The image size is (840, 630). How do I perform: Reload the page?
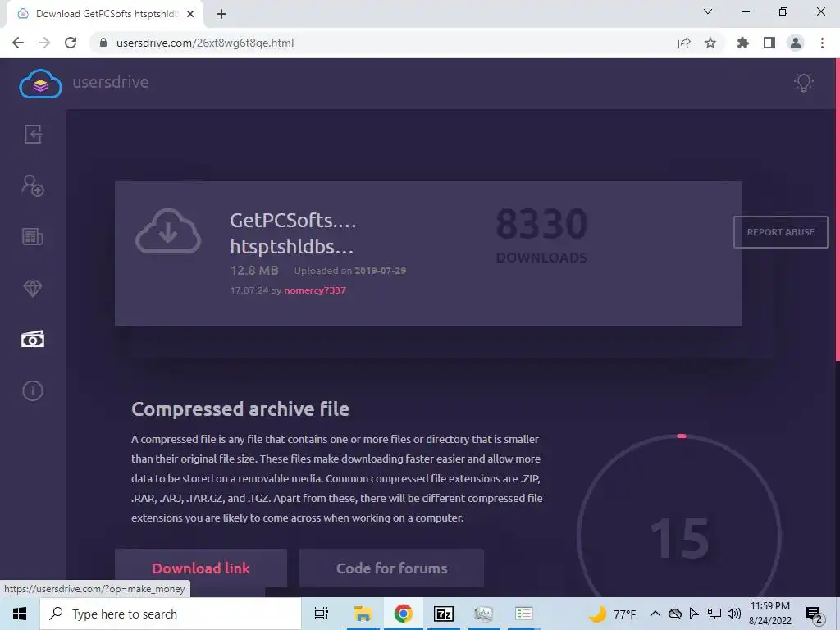(x=71, y=43)
